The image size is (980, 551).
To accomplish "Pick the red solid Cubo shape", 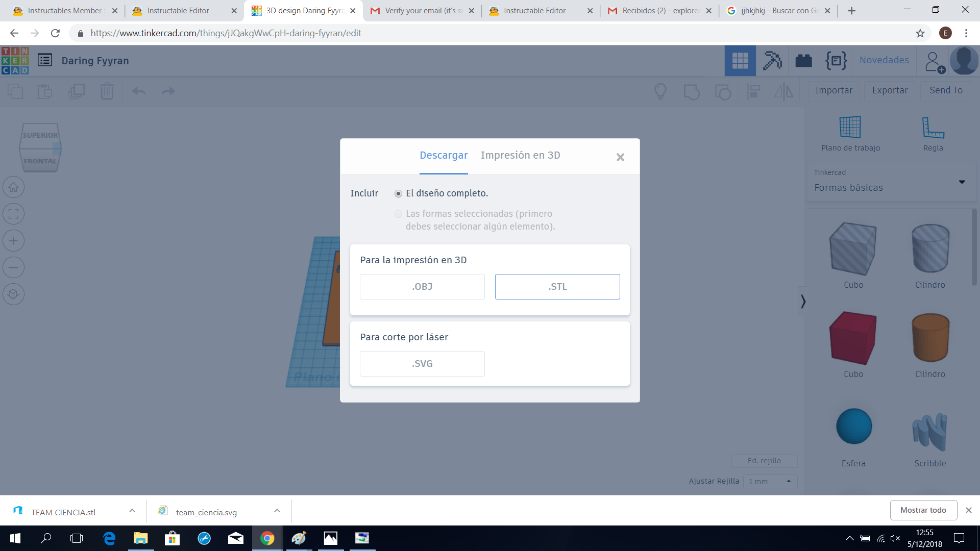I will (853, 338).
